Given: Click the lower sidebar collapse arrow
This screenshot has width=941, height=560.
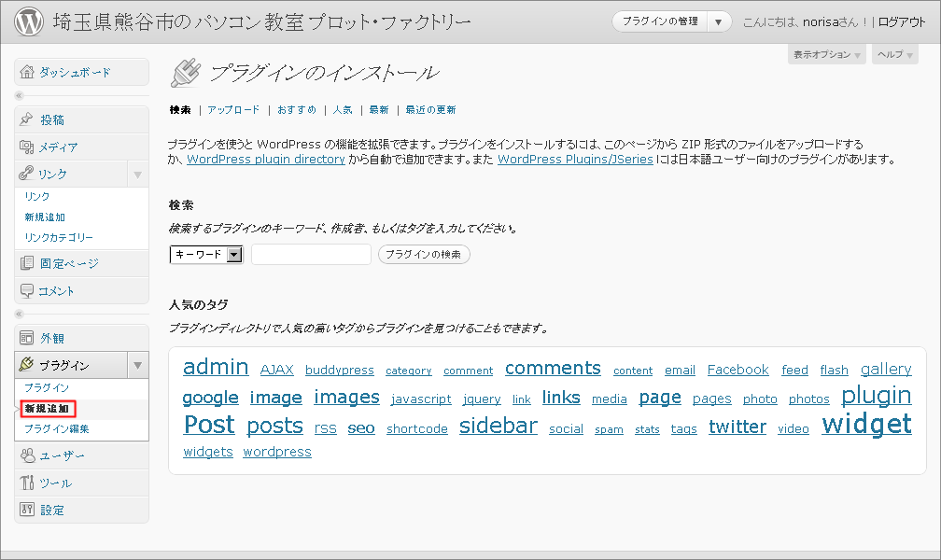Looking at the screenshot, I should (20, 314).
